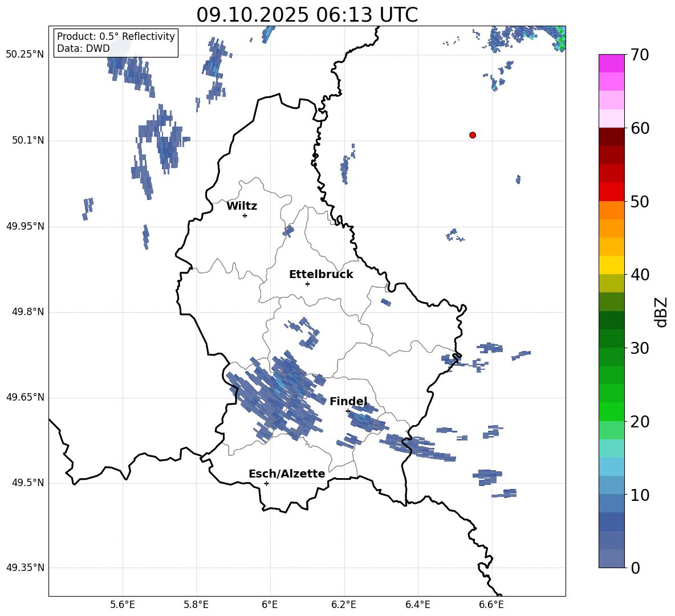Click the dark green colorbar segment above 30
The image size is (675, 616).
tap(612, 338)
